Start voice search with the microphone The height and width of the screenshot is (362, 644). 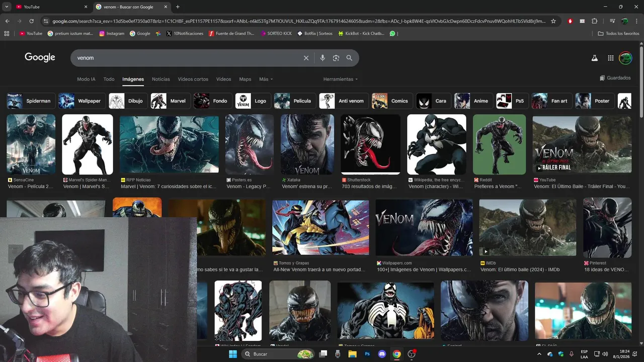[323, 58]
